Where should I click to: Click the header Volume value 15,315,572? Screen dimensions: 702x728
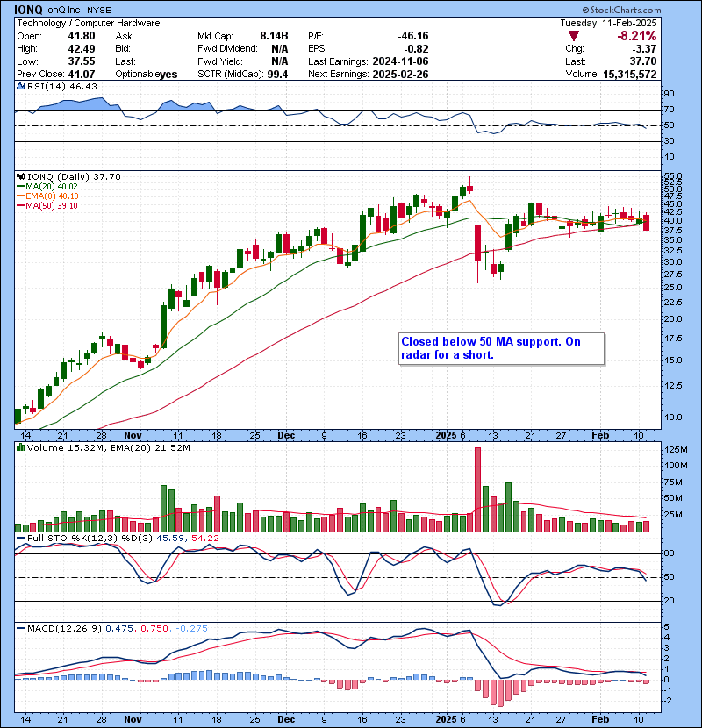[630, 74]
